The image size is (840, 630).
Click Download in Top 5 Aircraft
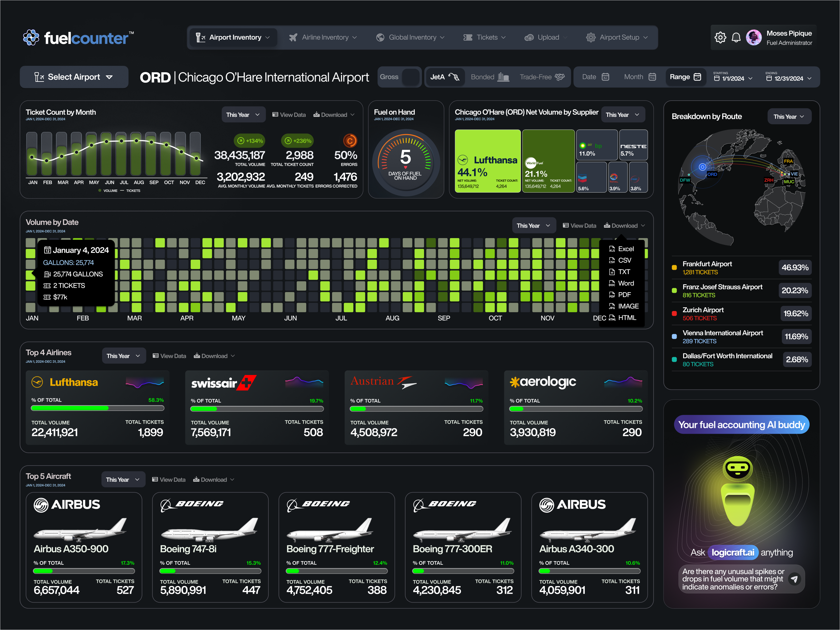click(x=213, y=480)
